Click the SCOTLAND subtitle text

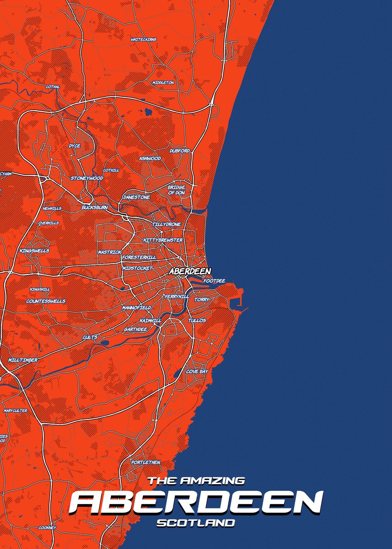tap(196, 523)
